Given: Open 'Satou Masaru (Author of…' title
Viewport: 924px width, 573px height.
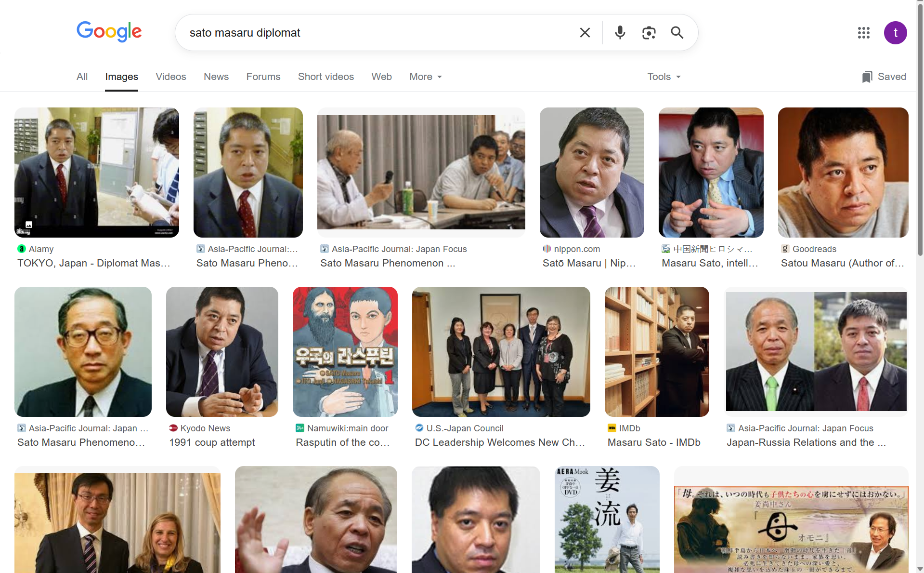Looking at the screenshot, I should coord(843,263).
